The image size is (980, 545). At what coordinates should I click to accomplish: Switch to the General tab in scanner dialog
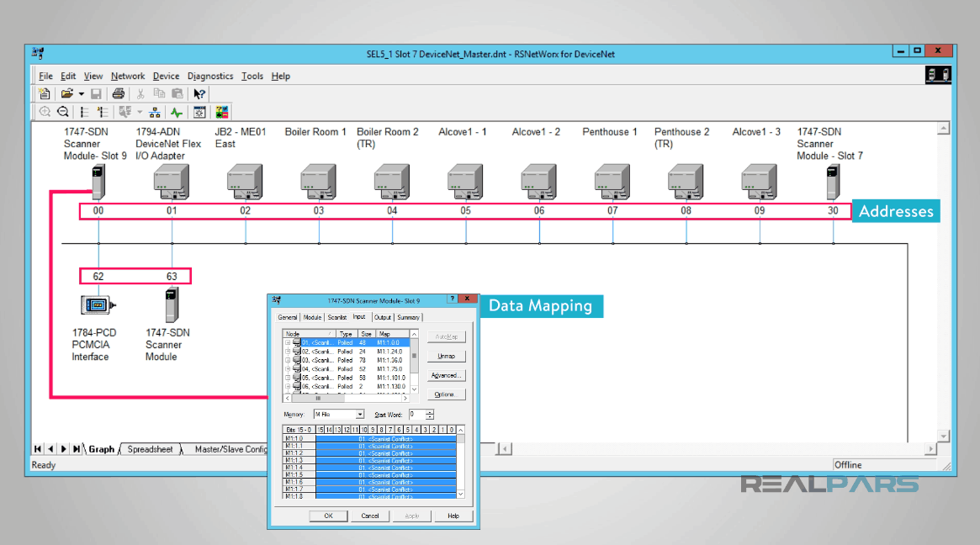(288, 318)
